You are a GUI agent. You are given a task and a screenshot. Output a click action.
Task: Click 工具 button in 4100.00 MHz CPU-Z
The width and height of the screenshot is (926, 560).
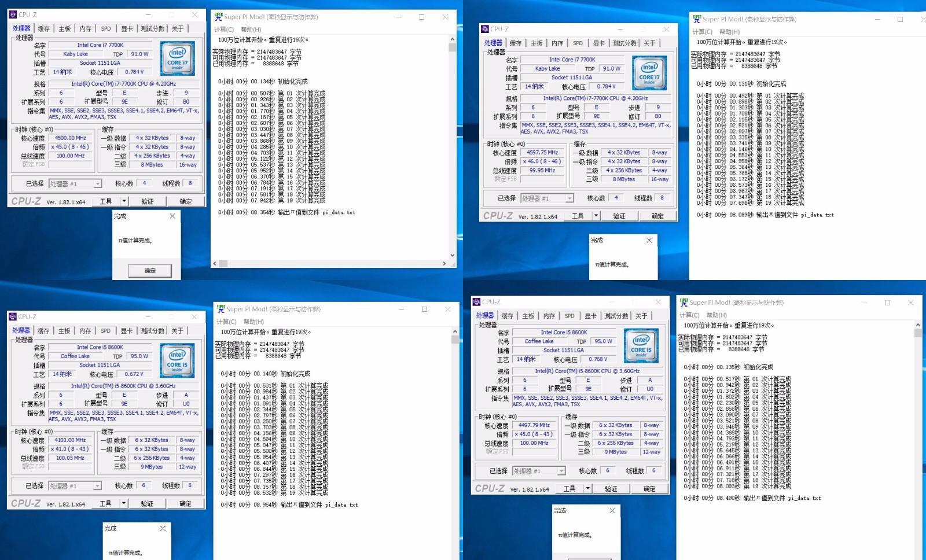(105, 503)
